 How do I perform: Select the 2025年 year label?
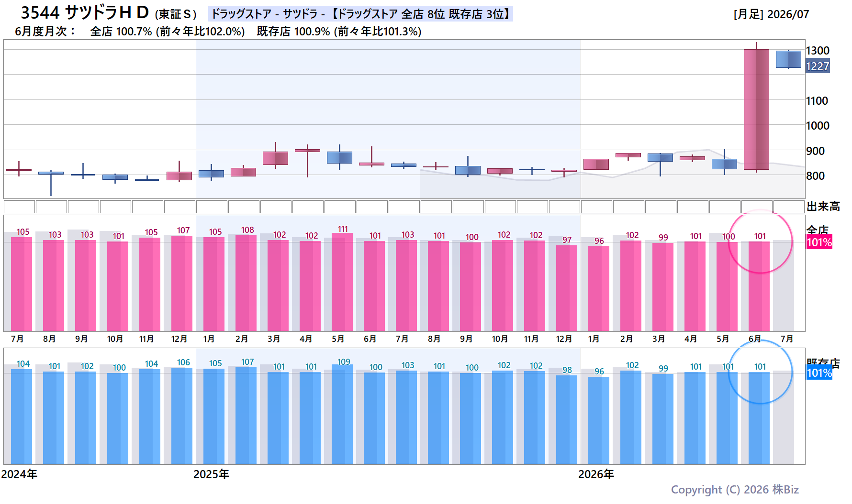(211, 474)
